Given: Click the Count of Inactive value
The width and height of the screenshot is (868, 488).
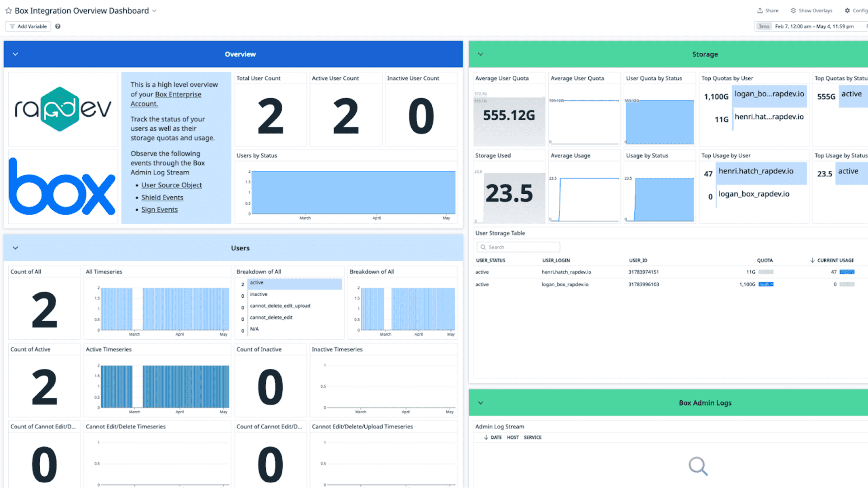Looking at the screenshot, I should [x=270, y=387].
